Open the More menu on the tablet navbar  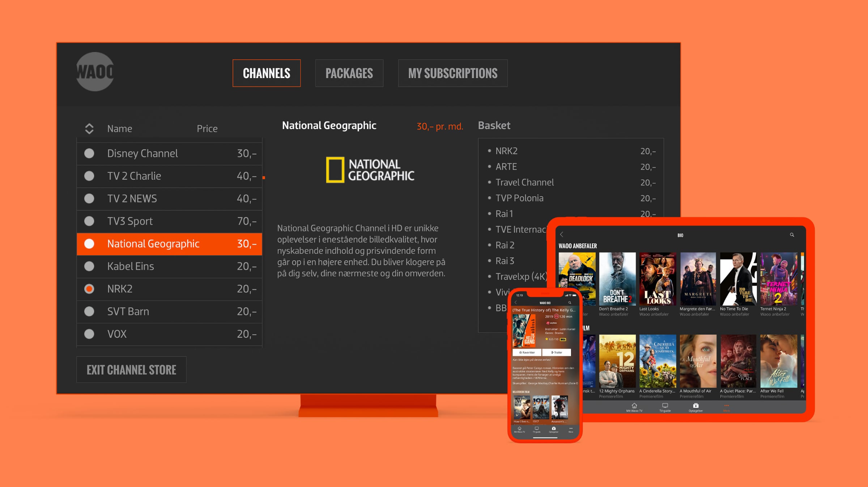[x=727, y=407]
